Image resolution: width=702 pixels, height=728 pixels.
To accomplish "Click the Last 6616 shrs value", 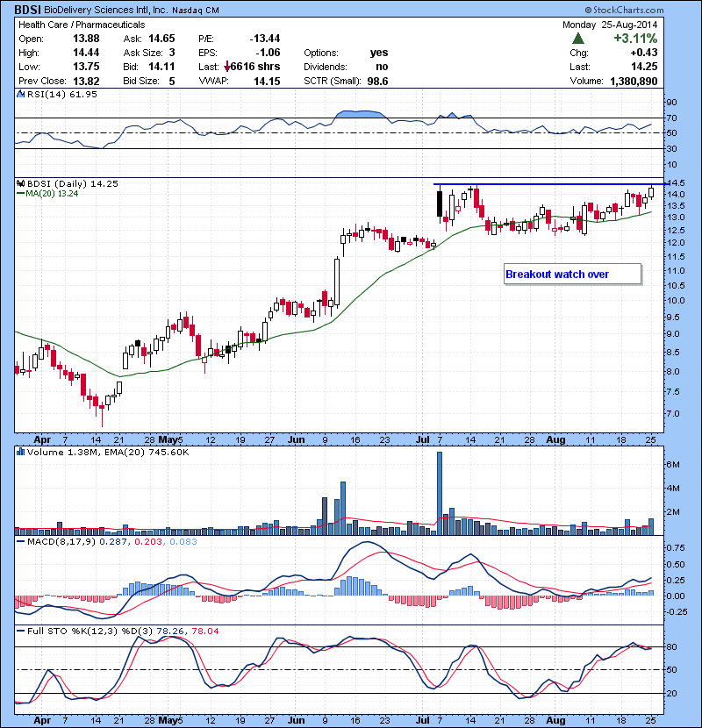I will point(255,67).
